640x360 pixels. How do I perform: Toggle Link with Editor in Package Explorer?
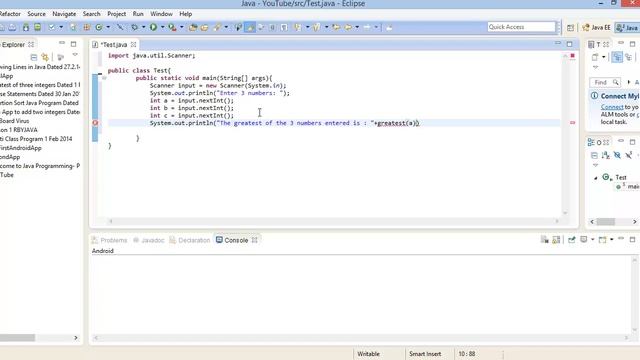point(45,58)
